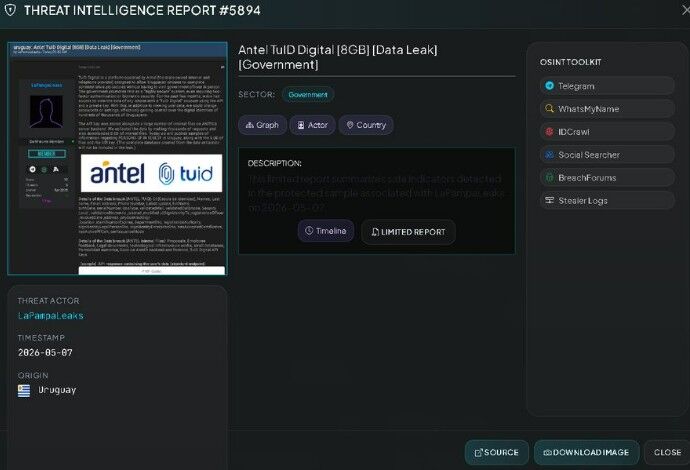Click the Uruguay flag icon

coord(24,390)
